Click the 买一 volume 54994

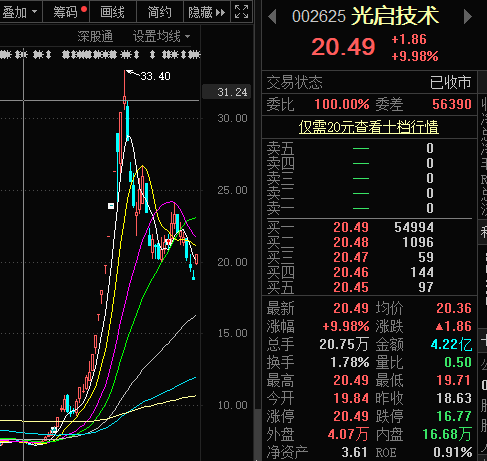414,227
